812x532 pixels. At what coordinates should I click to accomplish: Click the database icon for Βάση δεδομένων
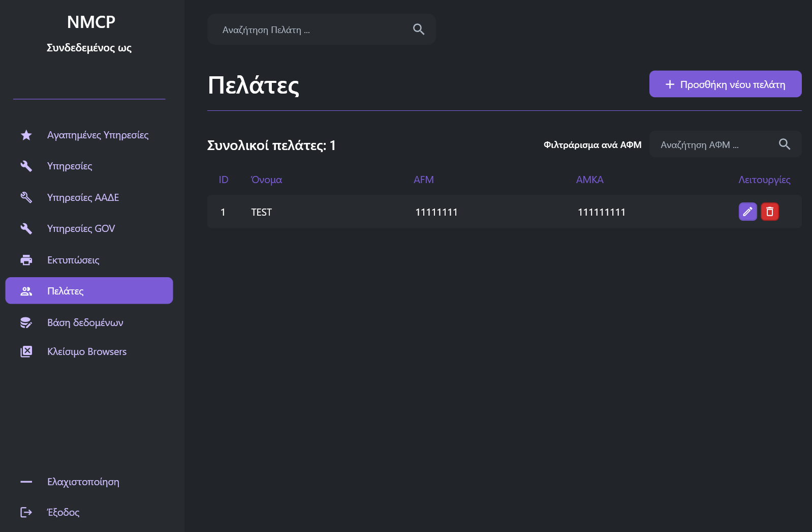[x=26, y=322]
